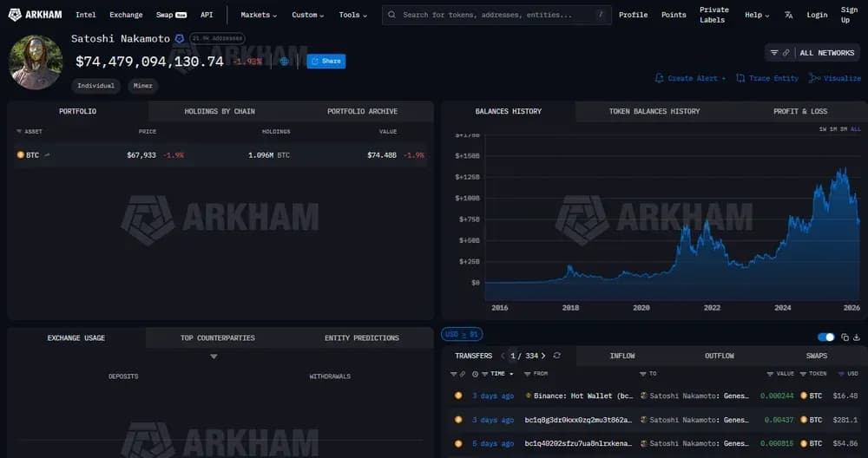Open the Tools dropdown menu
The height and width of the screenshot is (458, 868).
click(352, 15)
